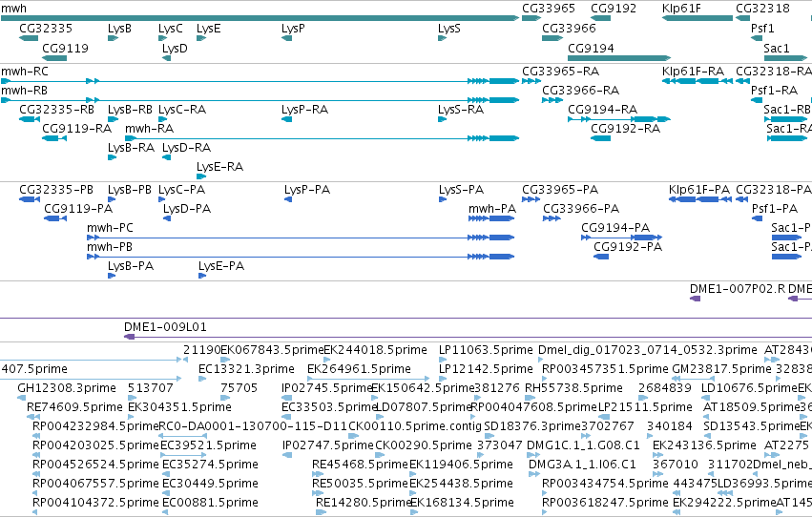Click the Klp61F-PA protein
The image size is (812, 517).
click(x=700, y=199)
